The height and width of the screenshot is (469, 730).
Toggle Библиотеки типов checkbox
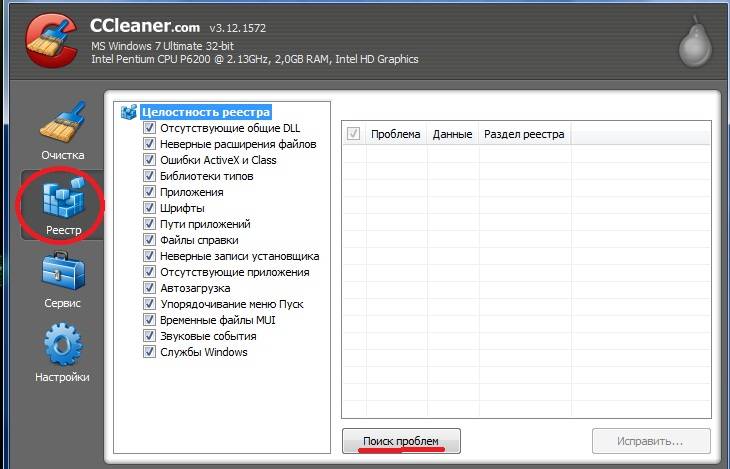pyautogui.click(x=149, y=176)
